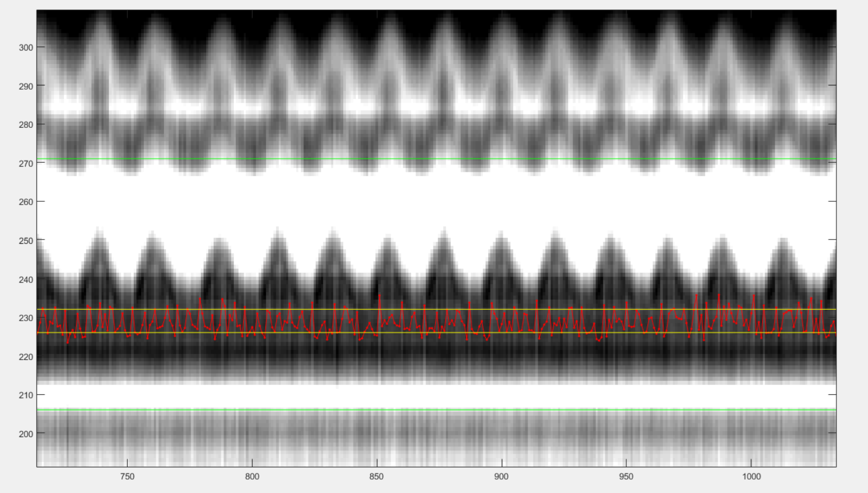Click the y-axis tick label 210
Screen dimensions: 868x493
tap(26, 395)
